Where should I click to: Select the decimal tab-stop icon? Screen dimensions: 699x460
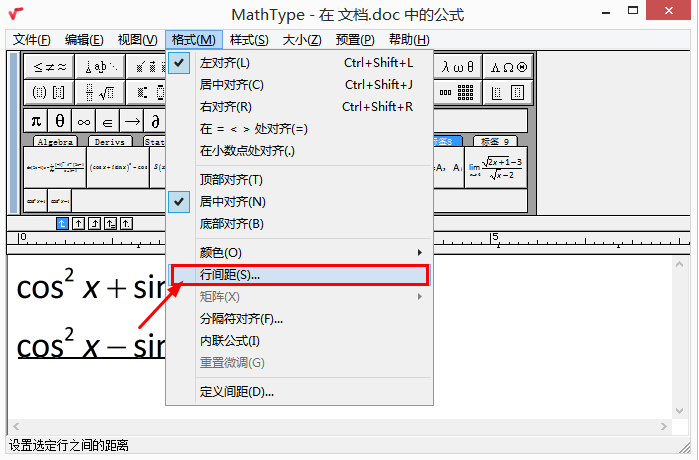point(126,223)
